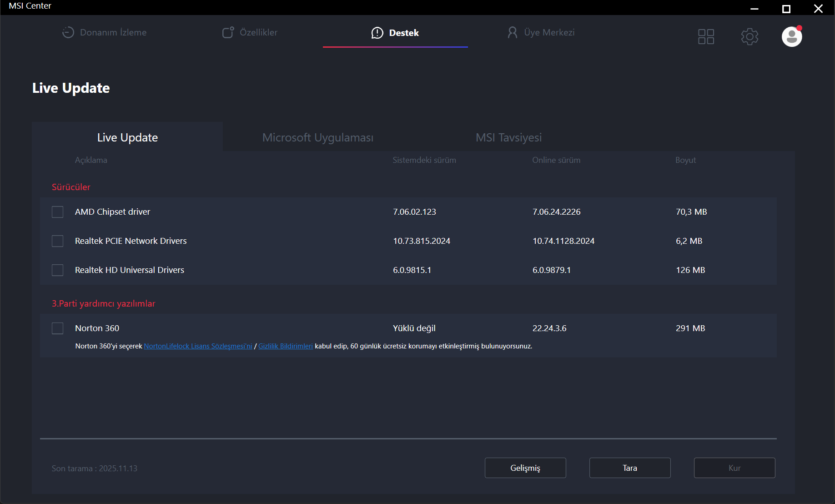This screenshot has height=504, width=835.
Task: Open user profile avatar
Action: click(x=792, y=36)
